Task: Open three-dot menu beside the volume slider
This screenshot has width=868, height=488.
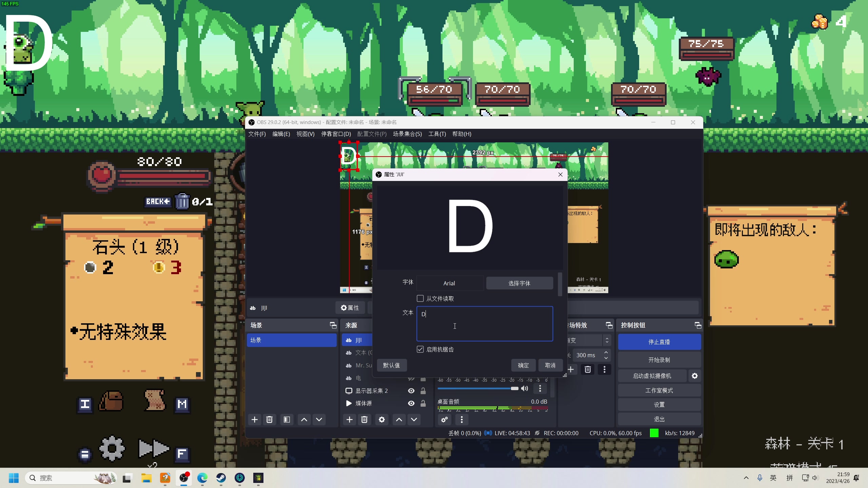Action: [x=540, y=388]
